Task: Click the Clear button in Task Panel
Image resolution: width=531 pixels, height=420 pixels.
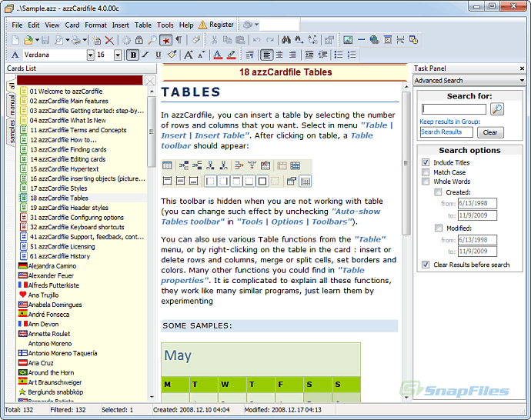Action: 490,132
